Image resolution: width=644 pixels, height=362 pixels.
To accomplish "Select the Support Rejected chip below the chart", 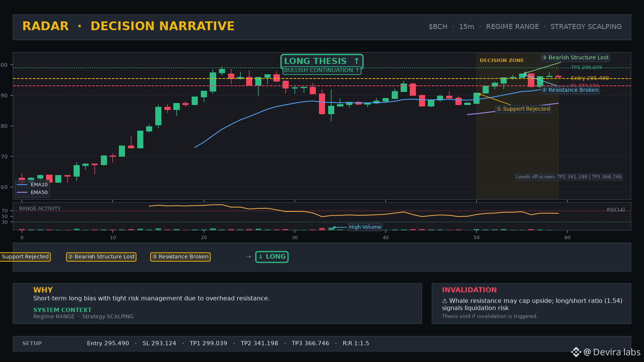I will point(25,257).
